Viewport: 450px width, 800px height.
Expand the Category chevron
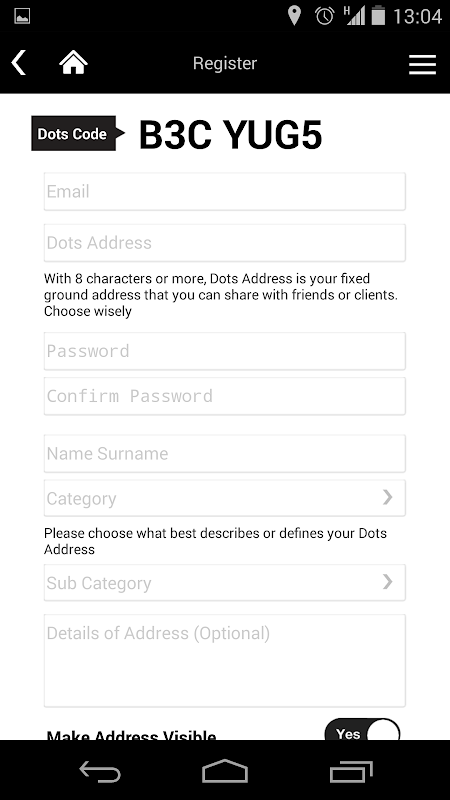[388, 497]
